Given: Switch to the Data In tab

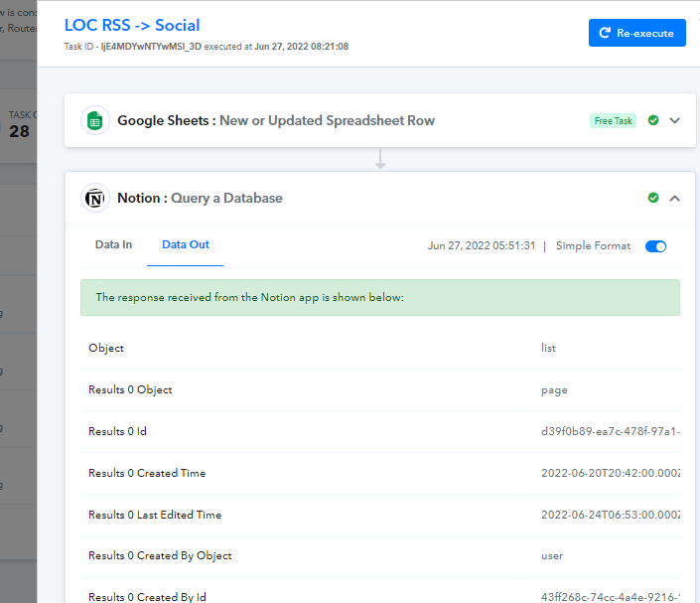Looking at the screenshot, I should [113, 244].
